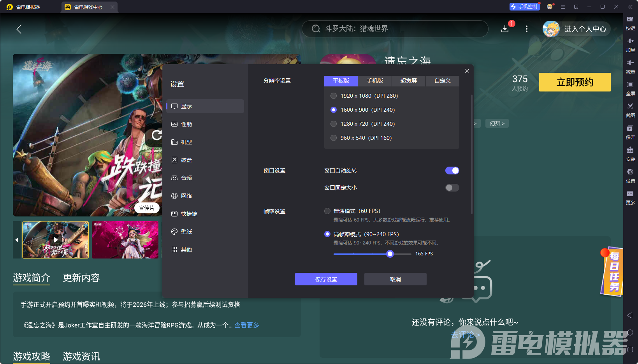Image resolution: width=638 pixels, height=364 pixels.
Task: Switch to 超宽屏 resolution tab
Action: pos(409,81)
